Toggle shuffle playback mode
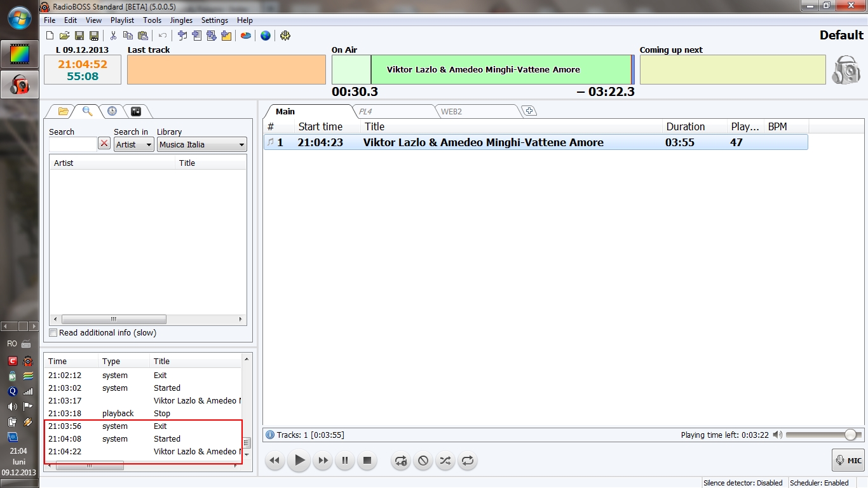 [x=445, y=461]
